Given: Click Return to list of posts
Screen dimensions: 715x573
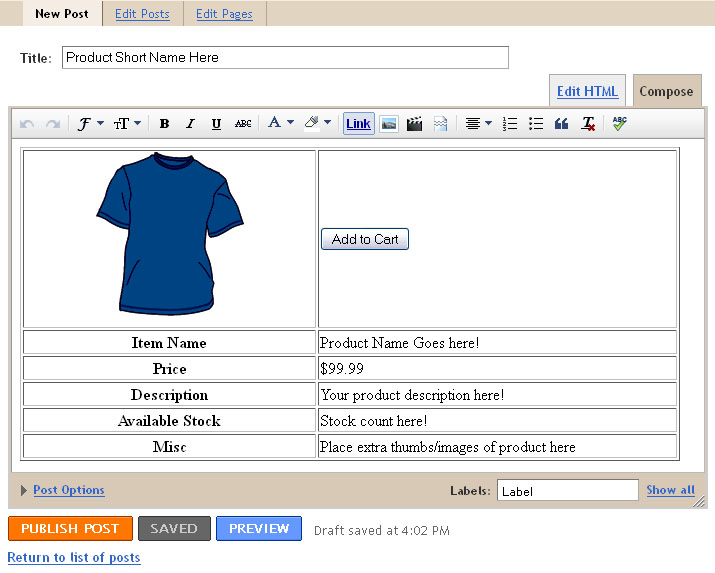Looking at the screenshot, I should pos(74,558).
